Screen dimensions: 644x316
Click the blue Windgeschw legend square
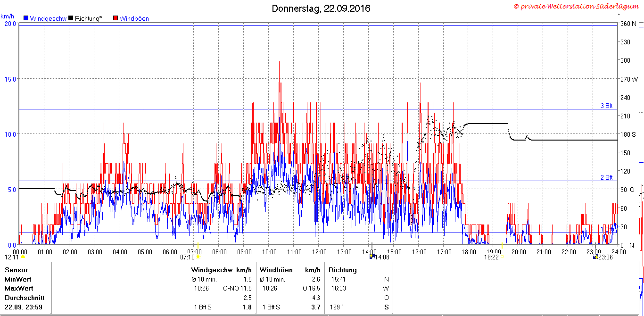[x=26, y=18]
